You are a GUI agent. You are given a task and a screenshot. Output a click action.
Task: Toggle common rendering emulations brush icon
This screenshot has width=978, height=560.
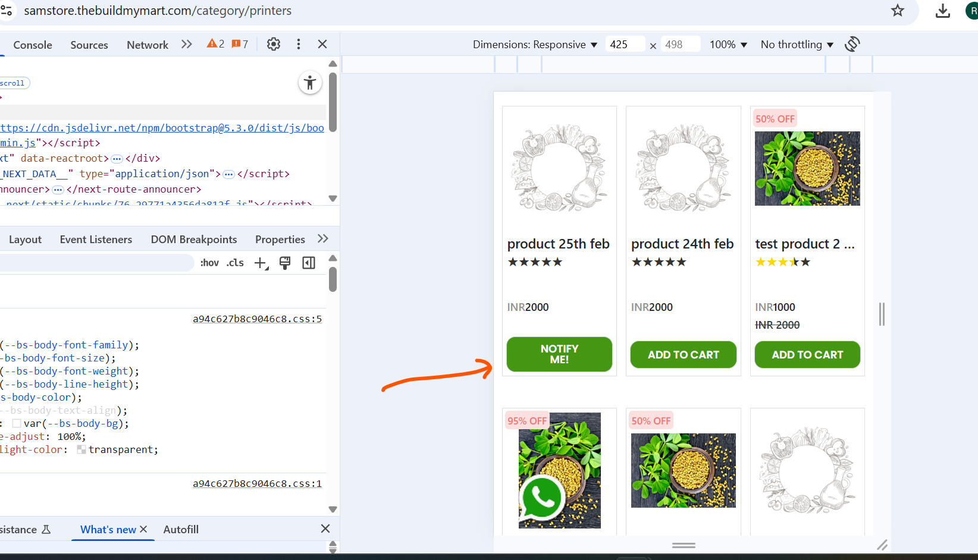(285, 263)
